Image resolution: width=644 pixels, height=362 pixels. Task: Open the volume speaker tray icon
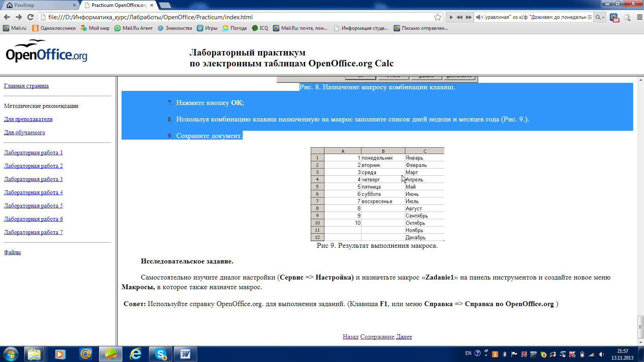(601, 354)
